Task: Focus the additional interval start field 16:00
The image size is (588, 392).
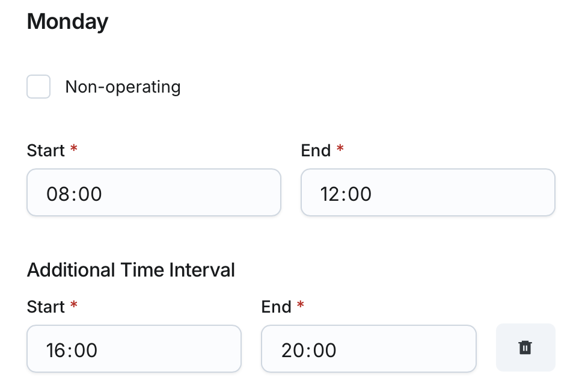Action: click(133, 349)
